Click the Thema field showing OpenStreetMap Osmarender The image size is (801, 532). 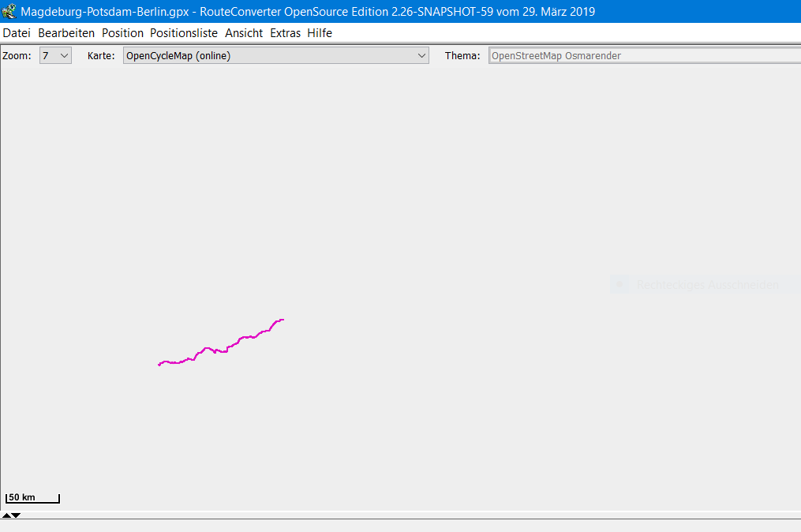(643, 56)
